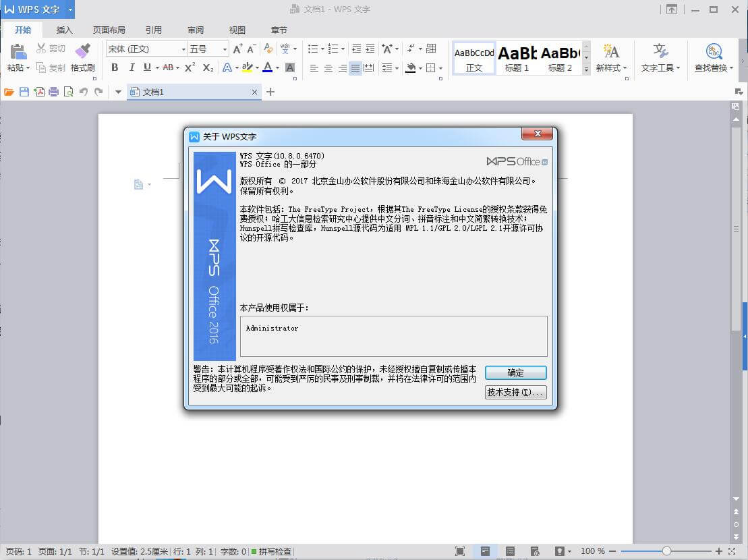
Task: Apply the font color red A
Action: pyautogui.click(x=268, y=67)
